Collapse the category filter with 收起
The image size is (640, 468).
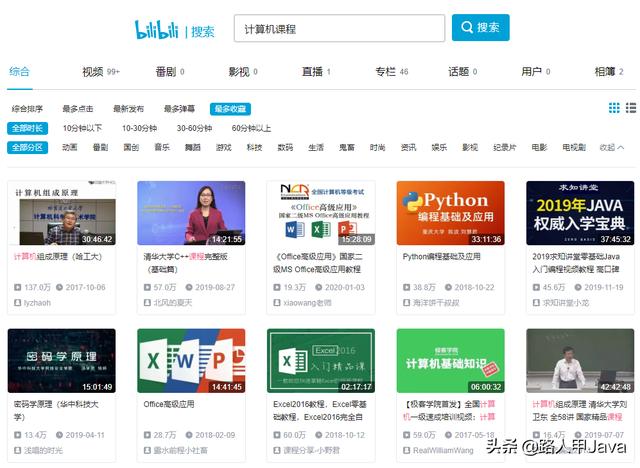pos(610,147)
